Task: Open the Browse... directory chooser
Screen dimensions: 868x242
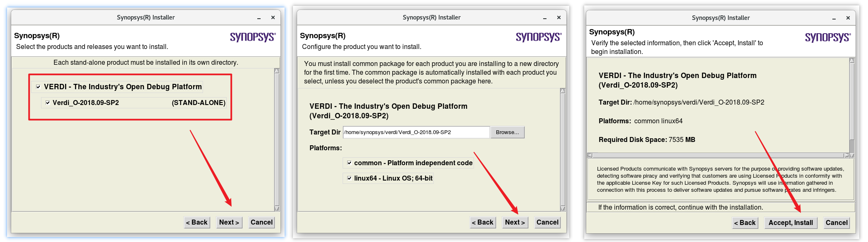Action: pyautogui.click(x=508, y=132)
